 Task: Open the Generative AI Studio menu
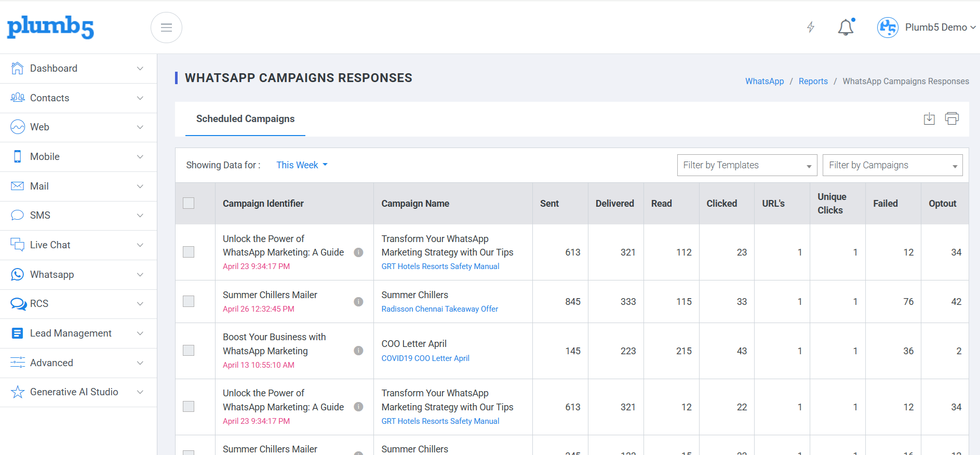[x=78, y=392]
